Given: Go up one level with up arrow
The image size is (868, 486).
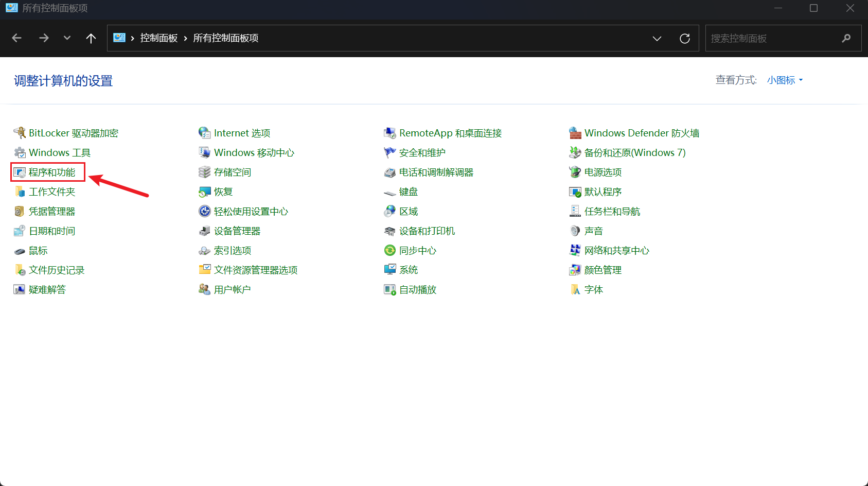Looking at the screenshot, I should coord(91,38).
